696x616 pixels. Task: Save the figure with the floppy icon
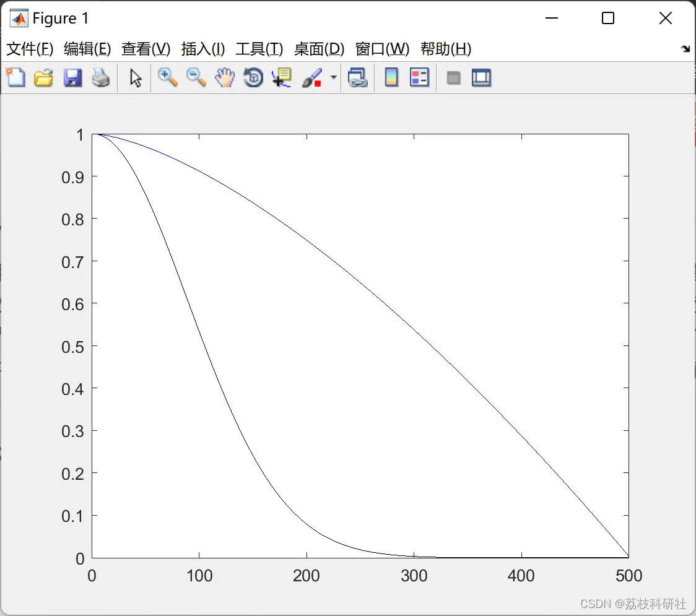(72, 77)
